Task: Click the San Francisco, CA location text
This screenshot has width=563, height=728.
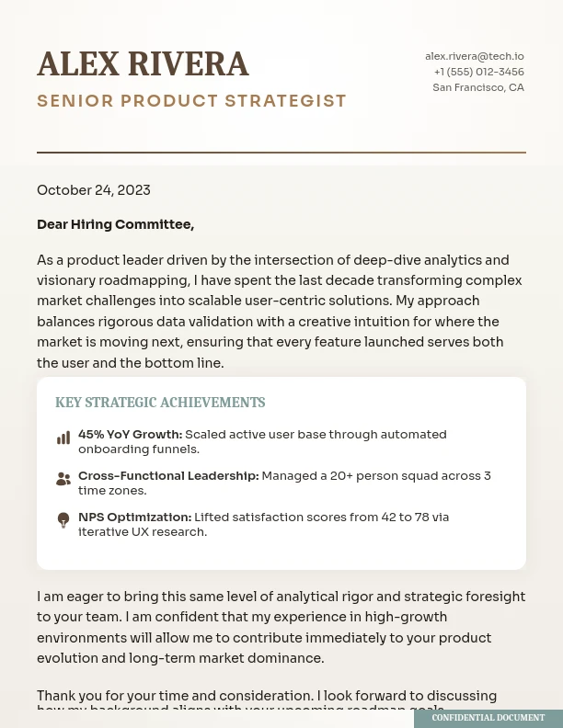Action: [x=477, y=87]
